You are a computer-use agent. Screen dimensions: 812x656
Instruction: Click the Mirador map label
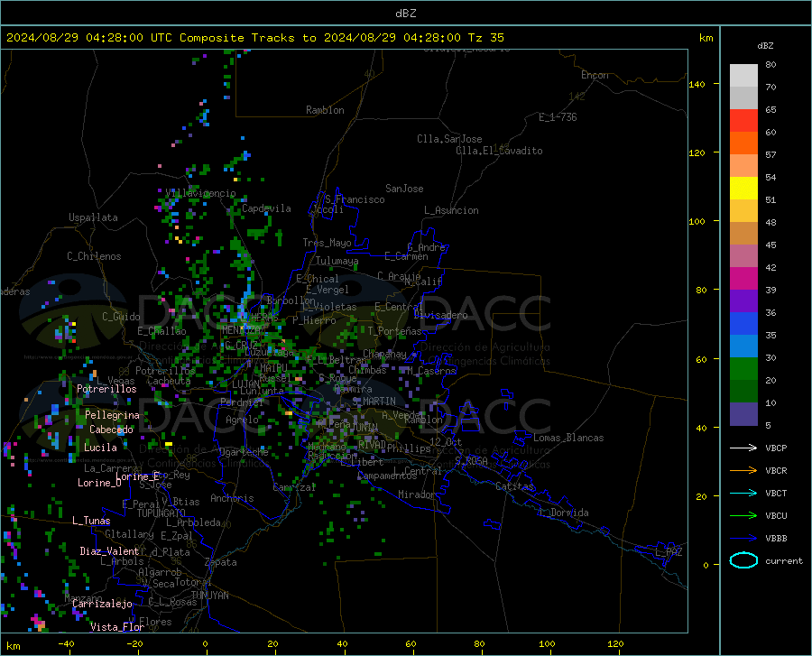[417, 495]
